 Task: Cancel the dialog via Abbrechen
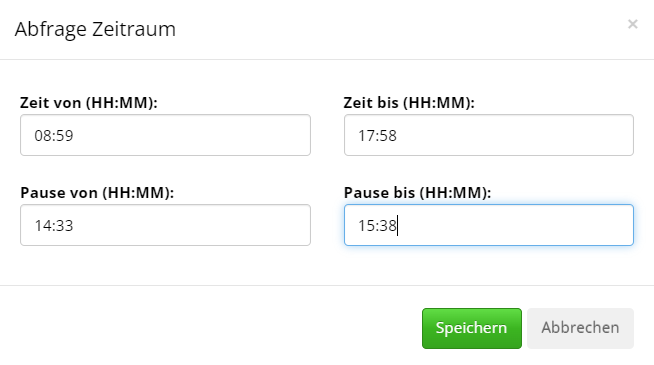[580, 328]
